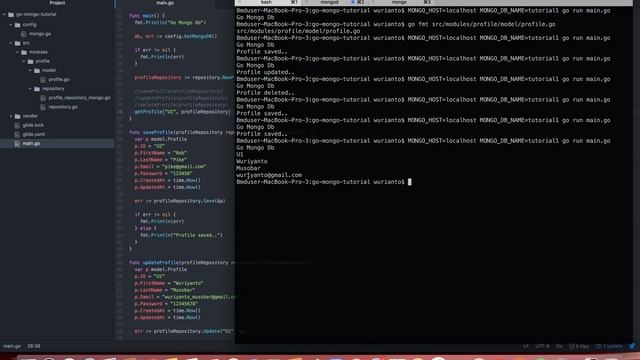Click the repository.go file icon

43,107
